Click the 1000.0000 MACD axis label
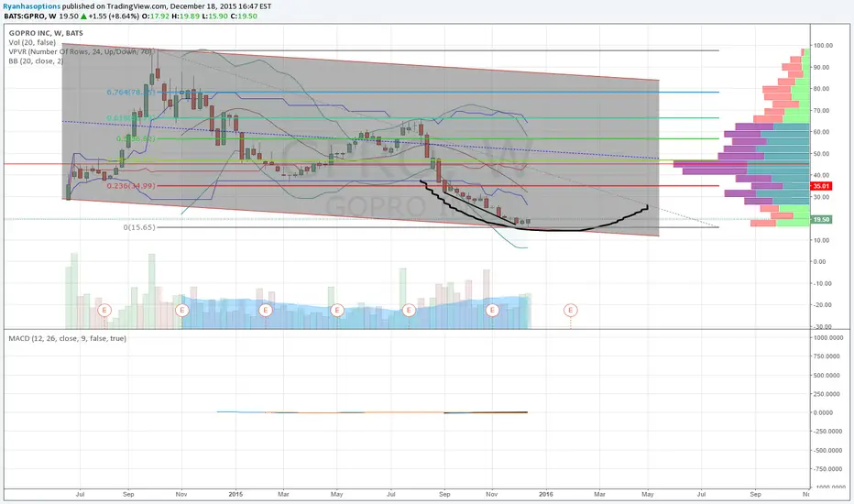The image size is (854, 504). (x=827, y=338)
